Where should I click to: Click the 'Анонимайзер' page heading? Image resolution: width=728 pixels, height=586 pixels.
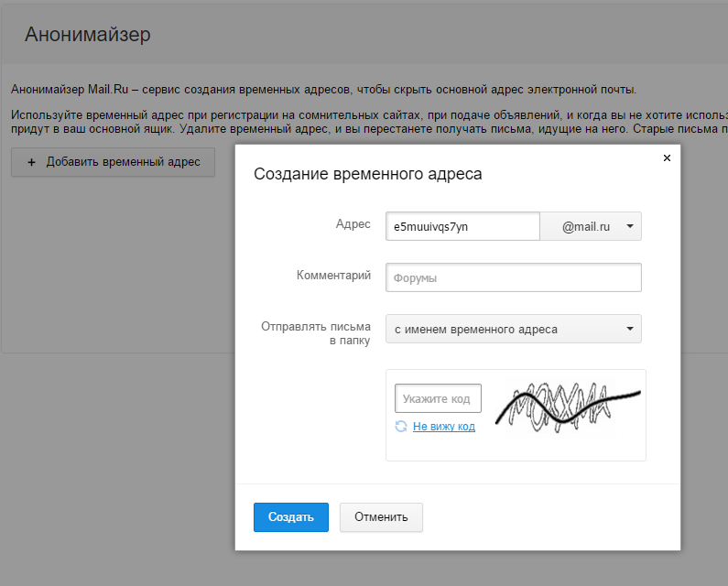tap(88, 35)
